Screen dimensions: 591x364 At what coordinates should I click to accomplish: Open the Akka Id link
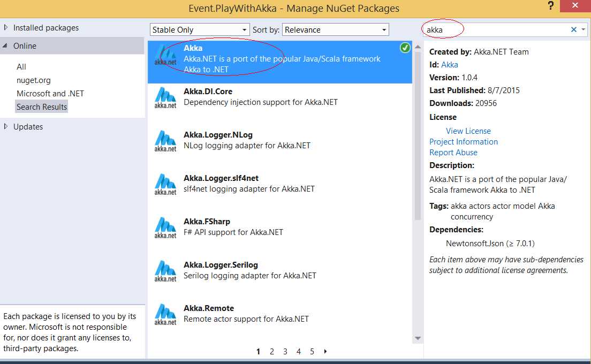tap(450, 64)
